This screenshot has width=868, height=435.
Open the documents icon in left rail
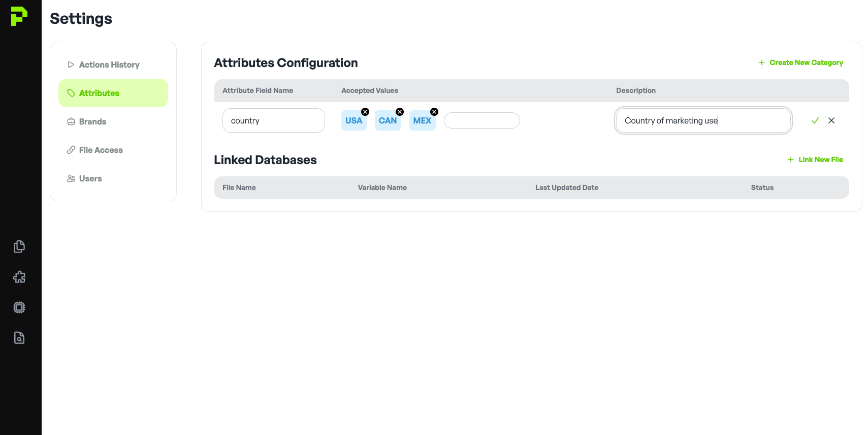19,246
